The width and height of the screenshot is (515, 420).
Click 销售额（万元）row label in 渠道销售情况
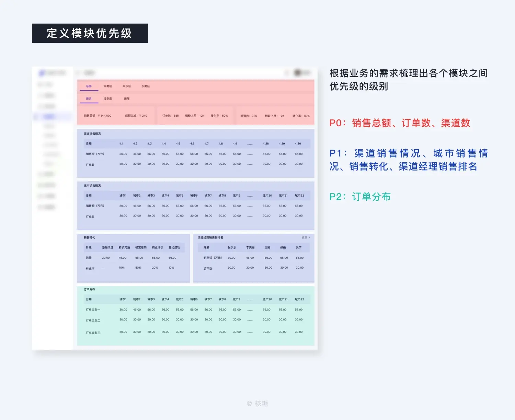pos(95,154)
